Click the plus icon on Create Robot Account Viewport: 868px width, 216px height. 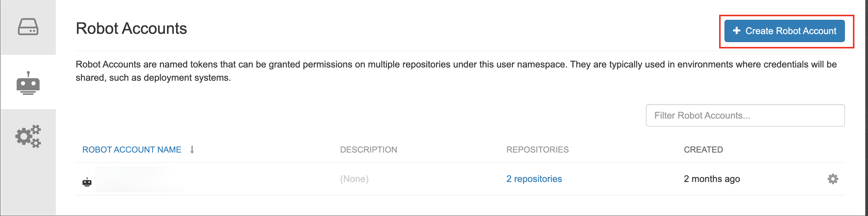point(737,31)
